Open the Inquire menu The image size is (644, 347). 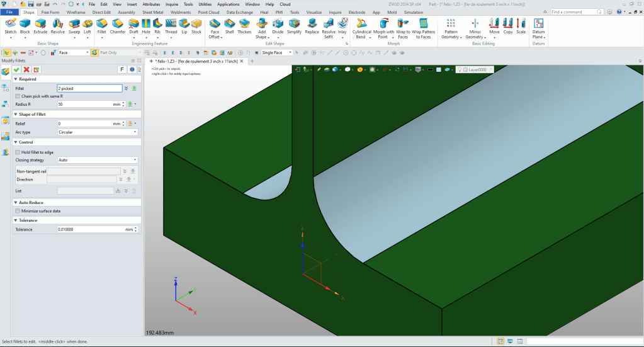[x=172, y=4]
